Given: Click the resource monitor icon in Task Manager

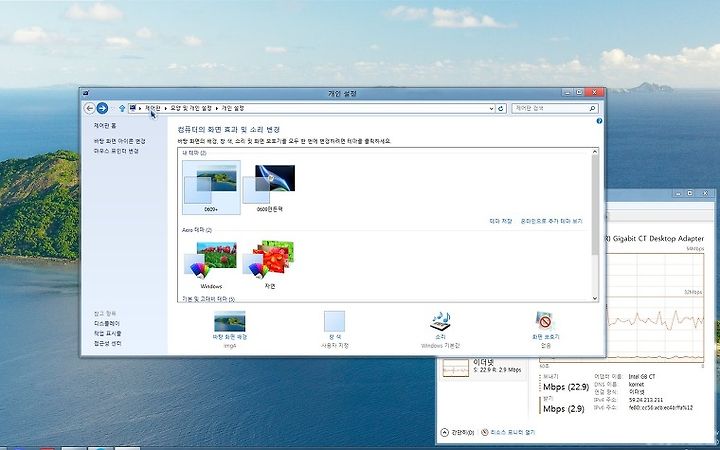Looking at the screenshot, I should click(484, 432).
